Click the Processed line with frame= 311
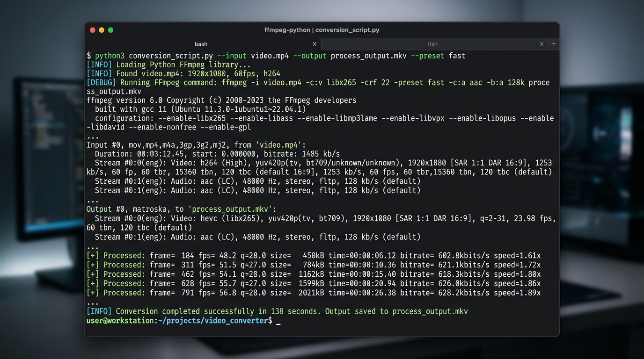This screenshot has height=359, width=644. (x=314, y=265)
